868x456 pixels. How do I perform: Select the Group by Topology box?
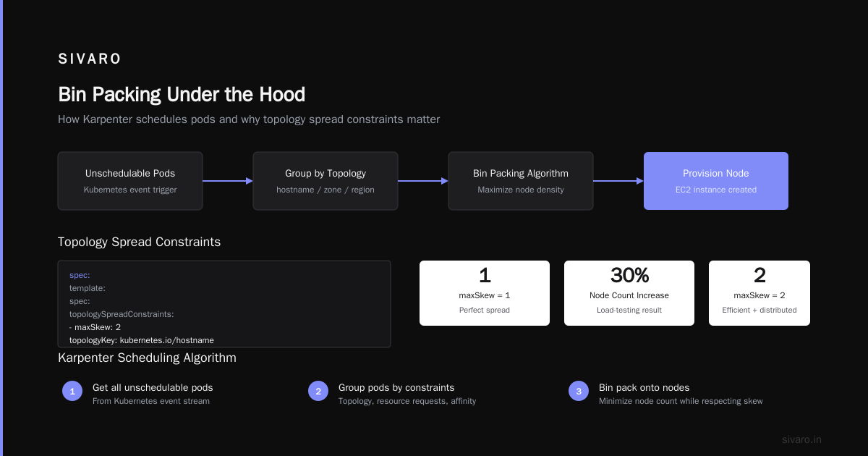point(325,181)
